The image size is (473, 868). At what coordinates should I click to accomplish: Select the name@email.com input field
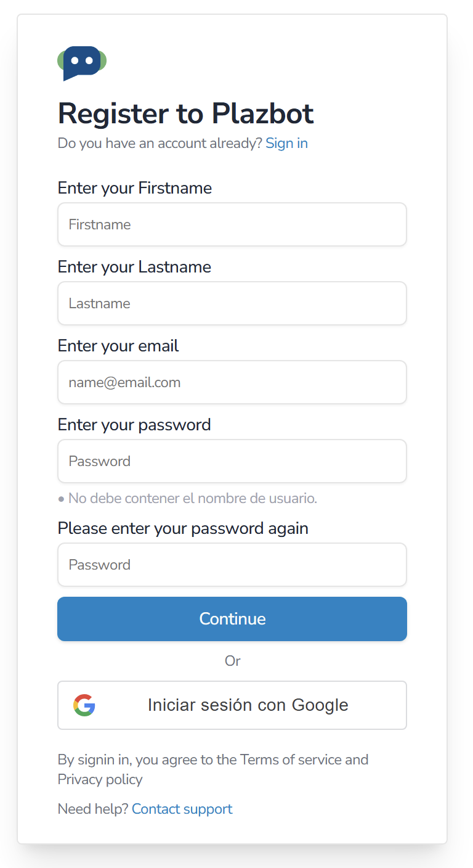pyautogui.click(x=232, y=382)
